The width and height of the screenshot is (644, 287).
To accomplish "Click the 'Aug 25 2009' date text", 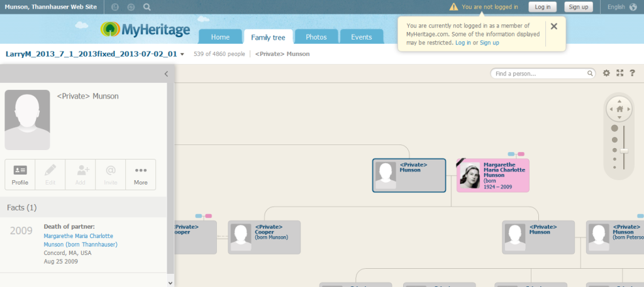I will (x=61, y=261).
